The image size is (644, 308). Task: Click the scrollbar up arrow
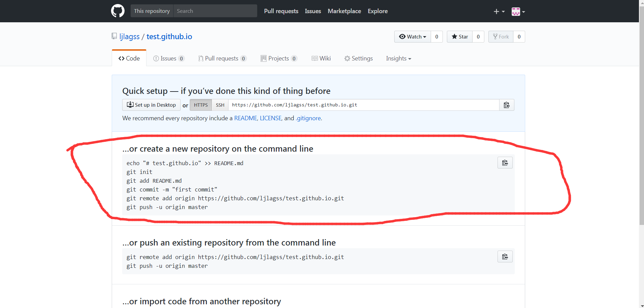tap(641, 2)
